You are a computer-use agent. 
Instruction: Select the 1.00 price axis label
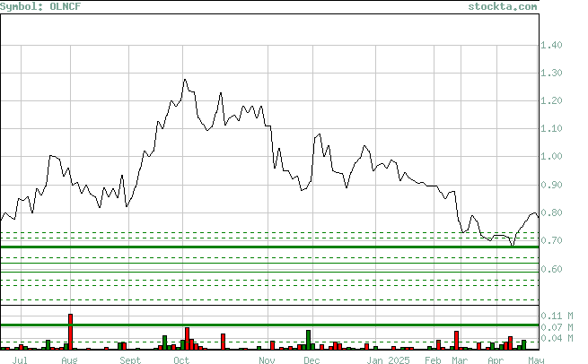coord(551,157)
